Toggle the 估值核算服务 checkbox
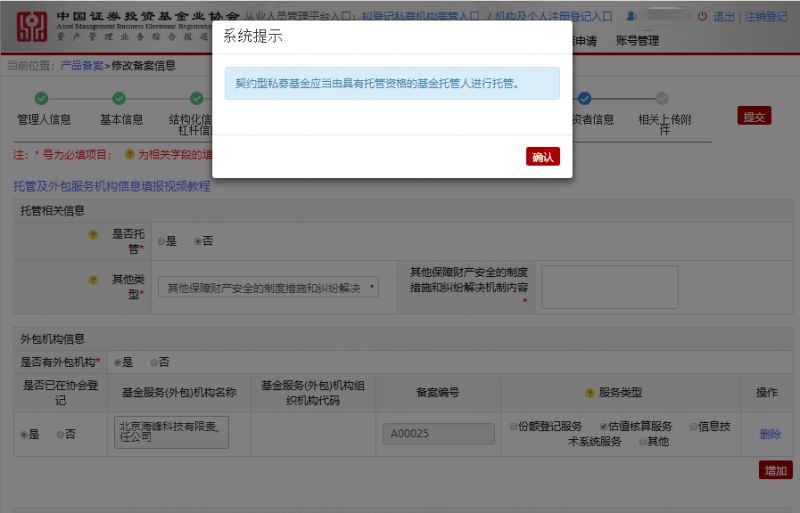This screenshot has height=513, width=800. pyautogui.click(x=604, y=427)
